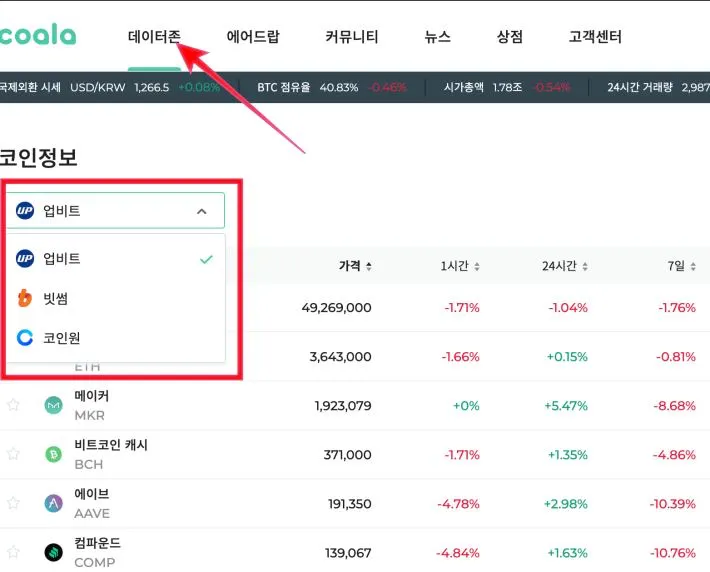Click the -8.68% value in MKR row
The height and width of the screenshot is (572, 710).
click(x=674, y=406)
